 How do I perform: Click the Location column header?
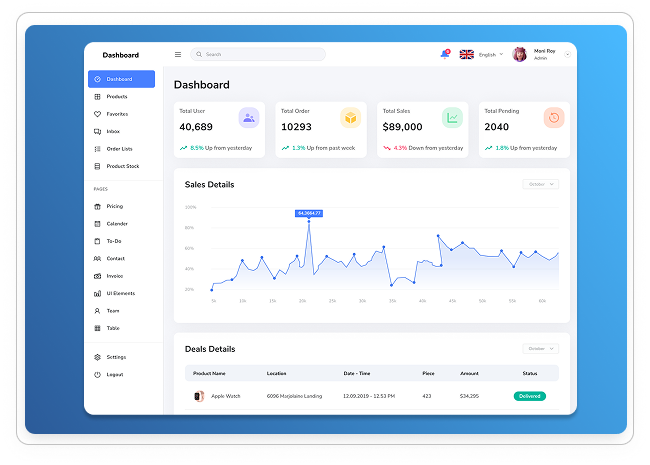click(276, 373)
